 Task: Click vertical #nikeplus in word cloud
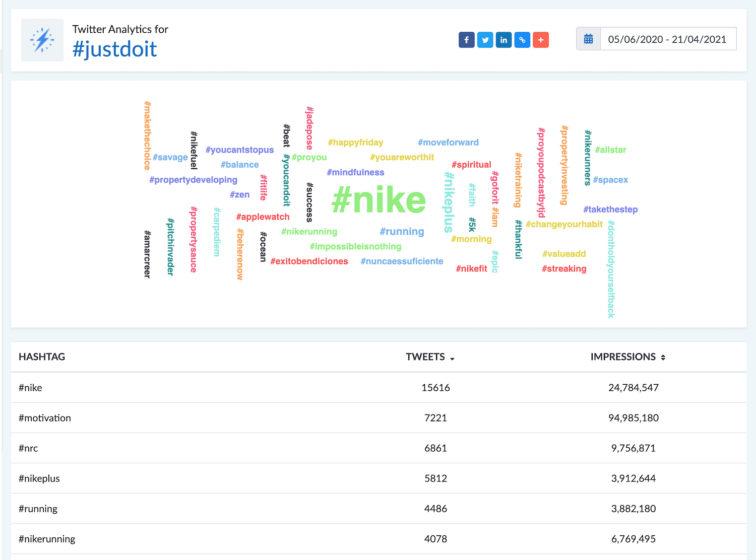pos(449,202)
